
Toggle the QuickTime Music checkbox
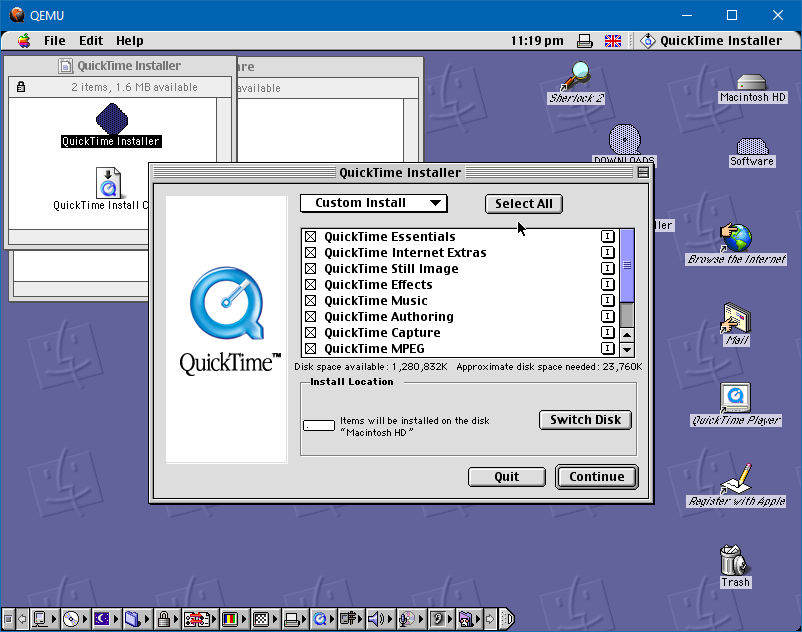click(310, 300)
